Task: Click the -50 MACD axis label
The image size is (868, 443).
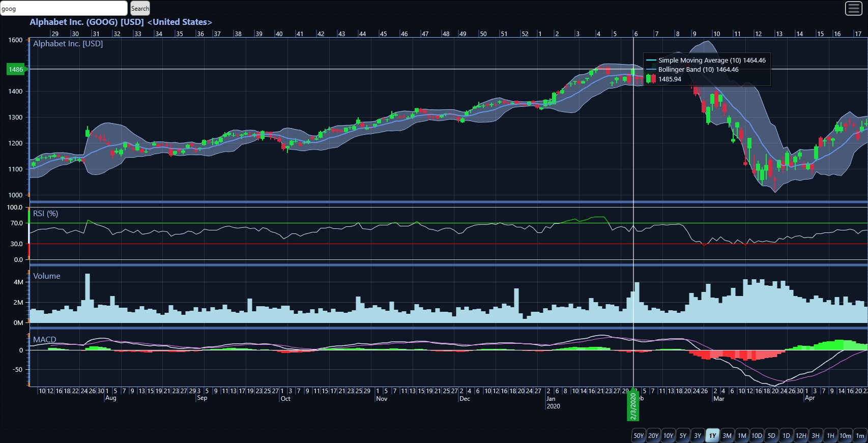Action: [x=17, y=369]
